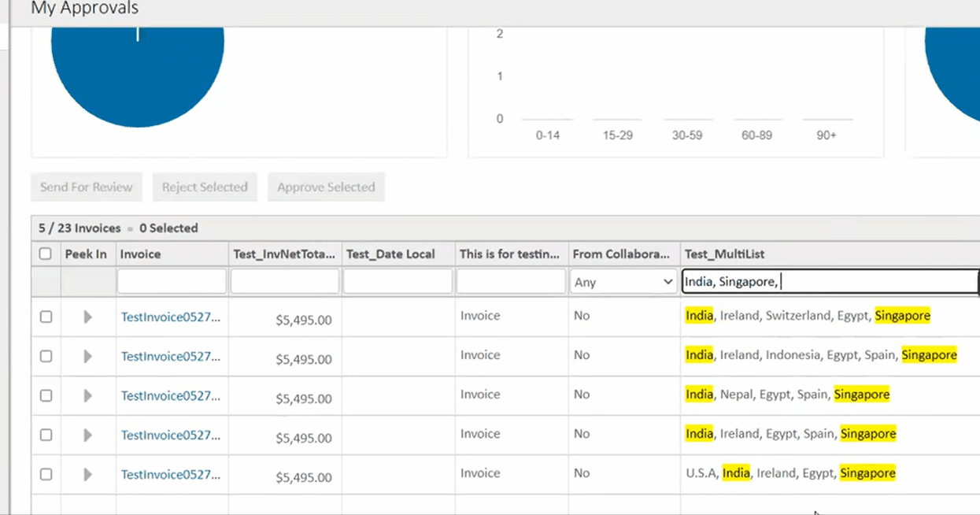Open the From Collaboration 'Any' filter dropdown

(x=624, y=281)
